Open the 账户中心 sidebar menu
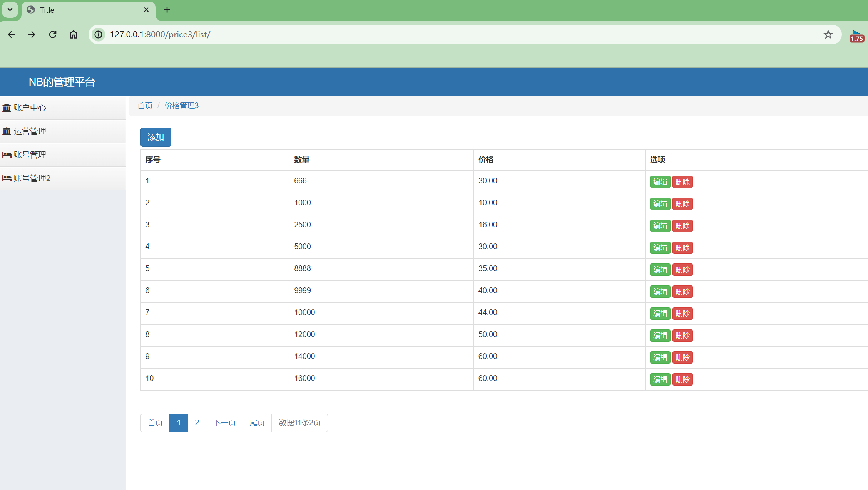 point(63,108)
